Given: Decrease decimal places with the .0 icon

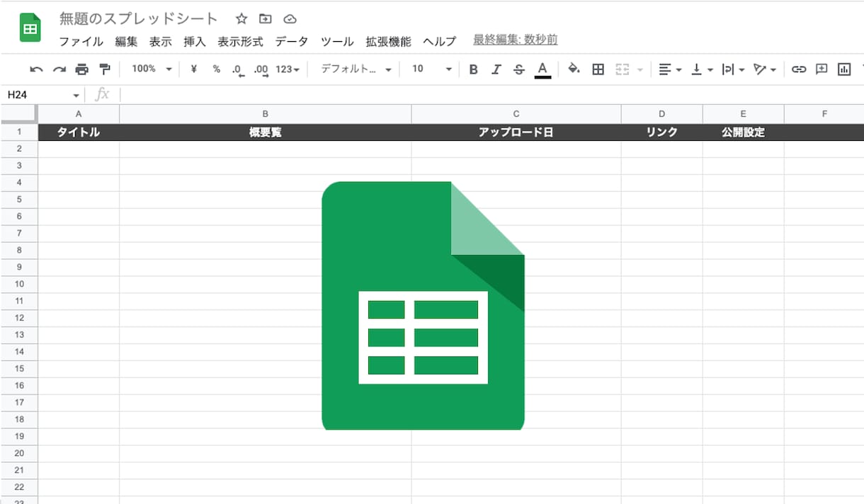Looking at the screenshot, I should pyautogui.click(x=238, y=69).
